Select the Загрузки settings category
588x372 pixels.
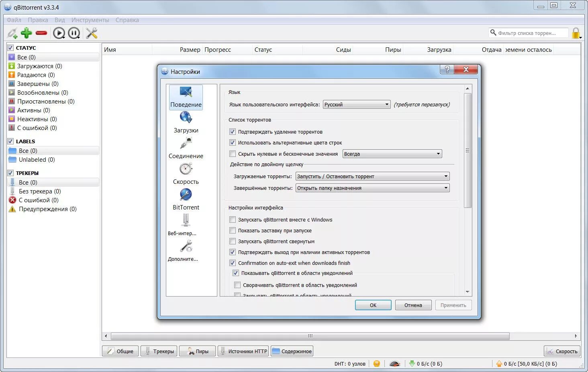(x=186, y=123)
